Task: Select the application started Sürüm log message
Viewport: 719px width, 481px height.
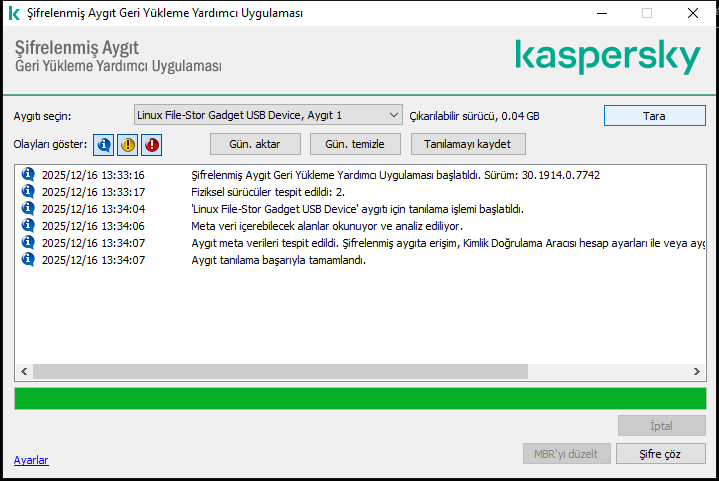Action: coord(395,175)
